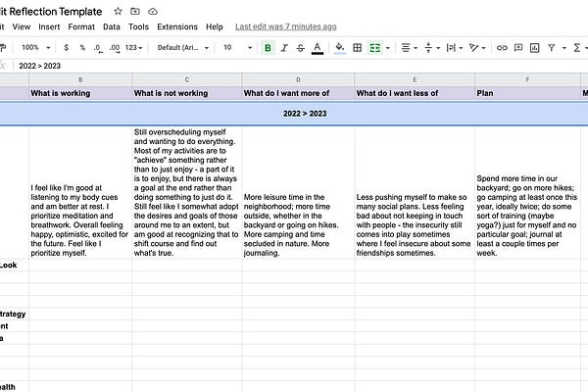Select cell starting 'Less pushing myself'

(415, 192)
